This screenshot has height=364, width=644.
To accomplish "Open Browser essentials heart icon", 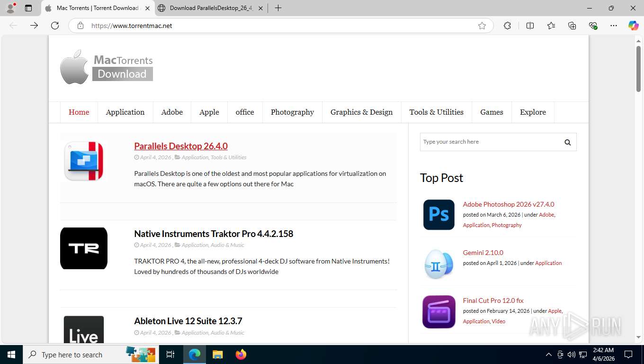I will [x=593, y=26].
